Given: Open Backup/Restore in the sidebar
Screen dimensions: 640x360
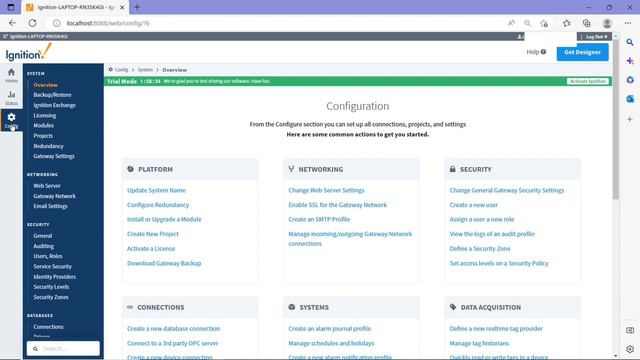Looking at the screenshot, I should click(52, 95).
